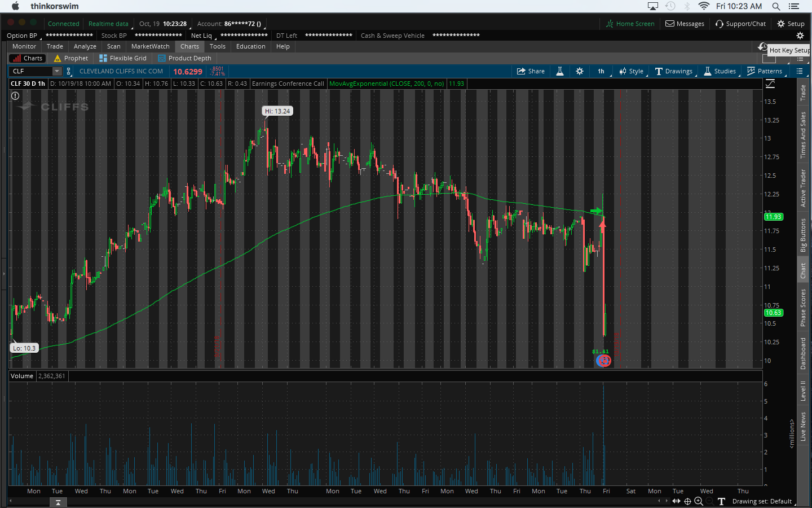
Task: Open the Drawings dropdown menu
Action: pos(674,71)
